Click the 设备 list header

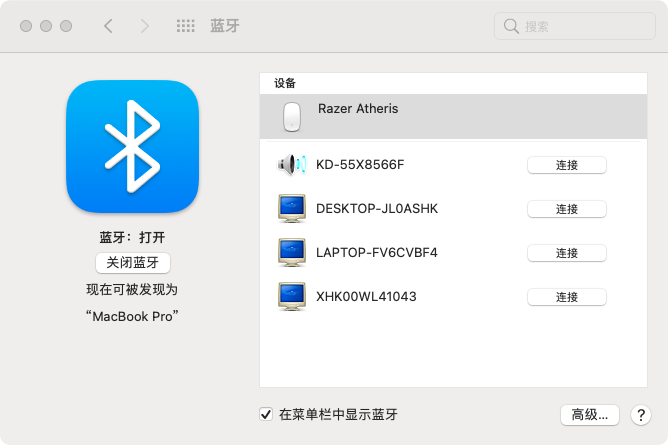pos(285,83)
